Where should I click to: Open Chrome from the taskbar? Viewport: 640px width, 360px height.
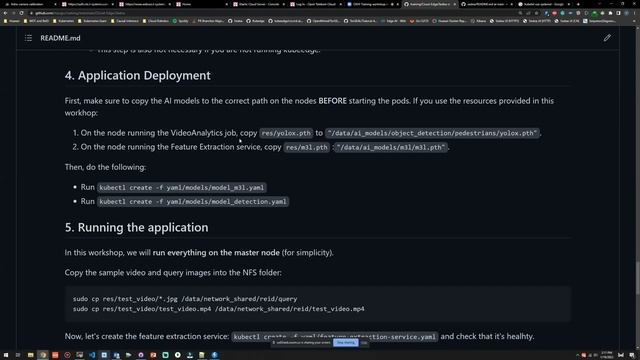tap(42, 355)
